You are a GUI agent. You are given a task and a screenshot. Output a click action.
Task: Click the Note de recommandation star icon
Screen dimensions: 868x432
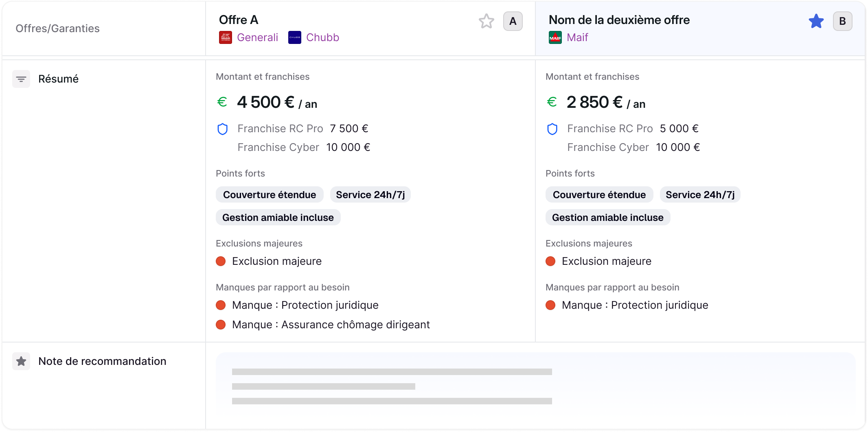21,361
